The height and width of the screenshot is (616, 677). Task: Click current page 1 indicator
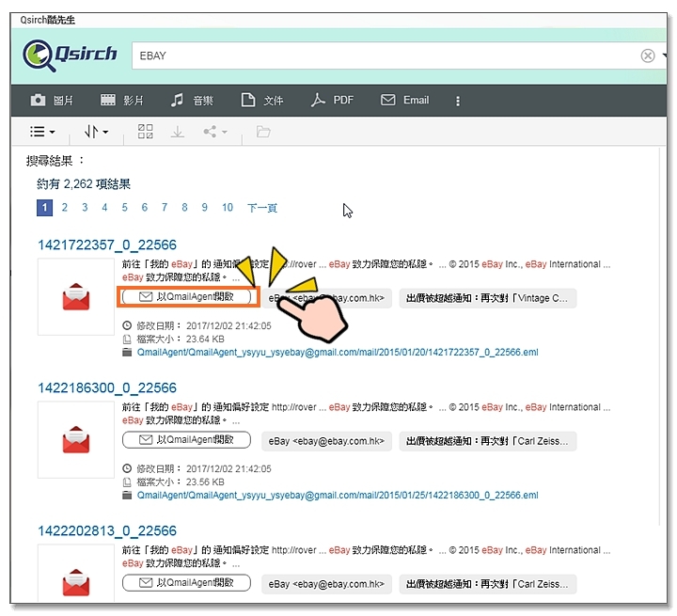coord(44,208)
